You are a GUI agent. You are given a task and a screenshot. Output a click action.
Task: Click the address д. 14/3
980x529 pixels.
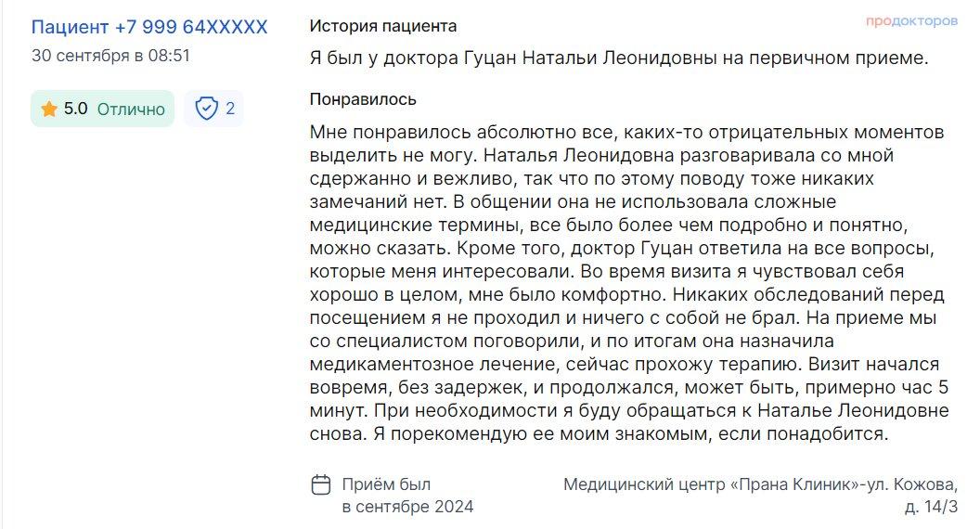[931, 507]
